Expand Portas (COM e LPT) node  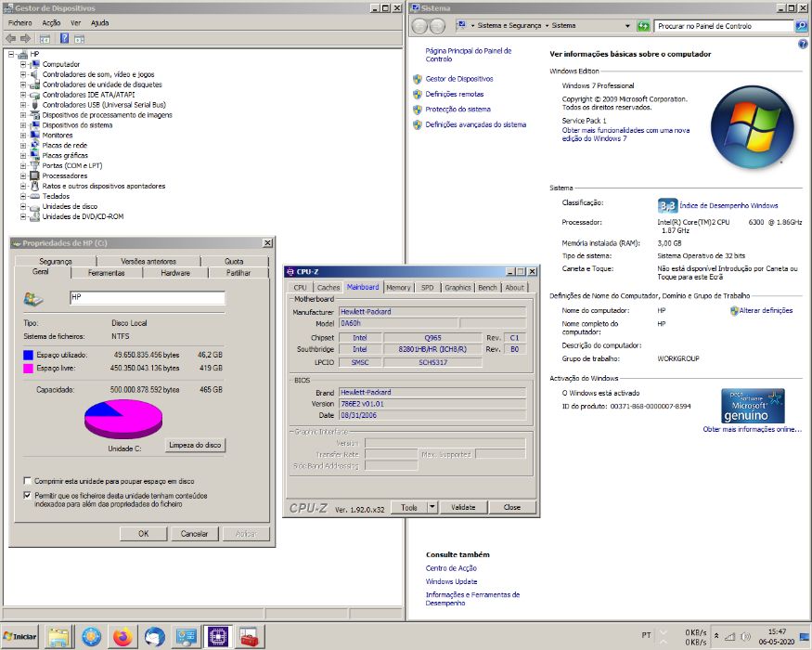tap(23, 166)
